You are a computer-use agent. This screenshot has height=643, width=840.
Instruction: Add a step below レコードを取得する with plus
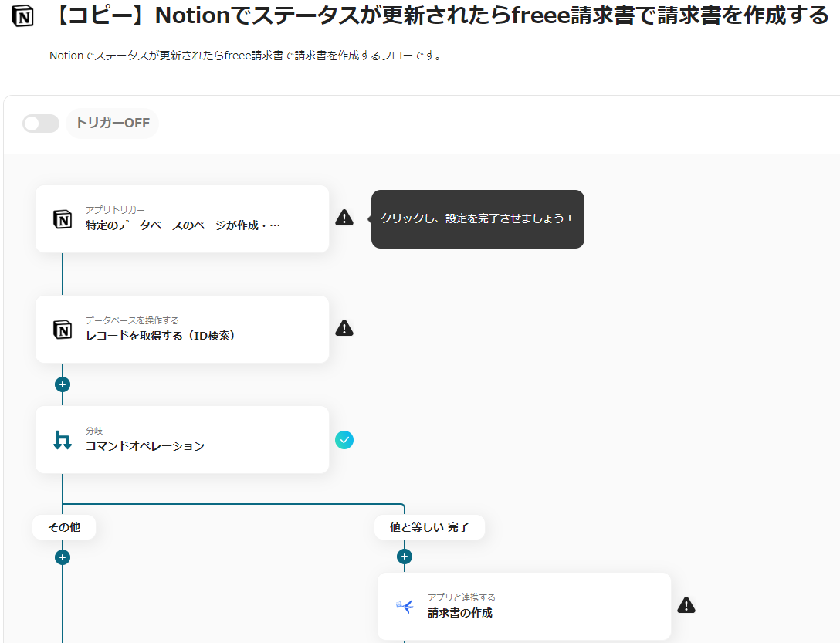click(x=63, y=384)
